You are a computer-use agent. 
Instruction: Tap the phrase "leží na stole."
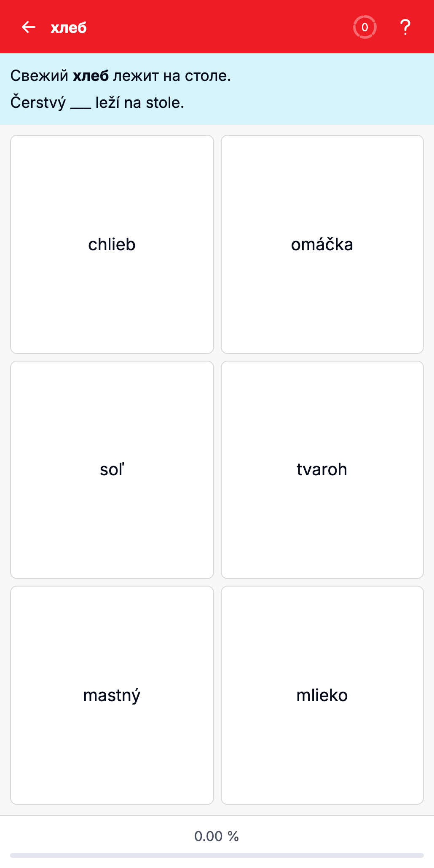click(140, 103)
